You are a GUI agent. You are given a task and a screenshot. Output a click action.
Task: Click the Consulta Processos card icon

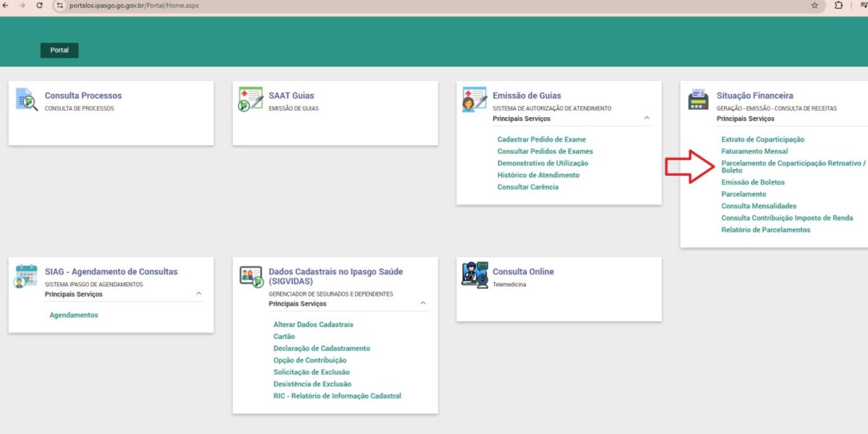(26, 99)
